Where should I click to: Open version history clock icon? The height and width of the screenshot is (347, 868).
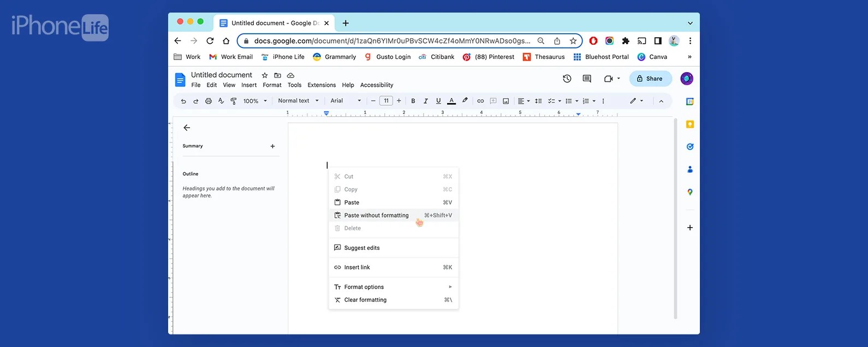click(x=567, y=79)
